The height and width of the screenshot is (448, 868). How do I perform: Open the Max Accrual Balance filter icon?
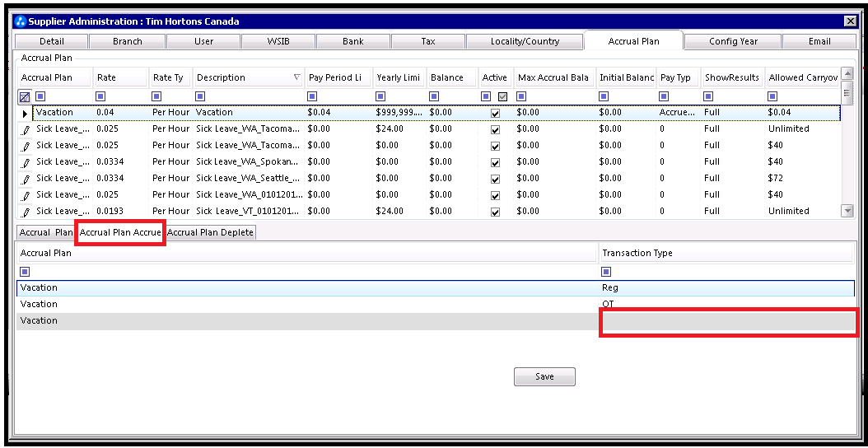521,96
